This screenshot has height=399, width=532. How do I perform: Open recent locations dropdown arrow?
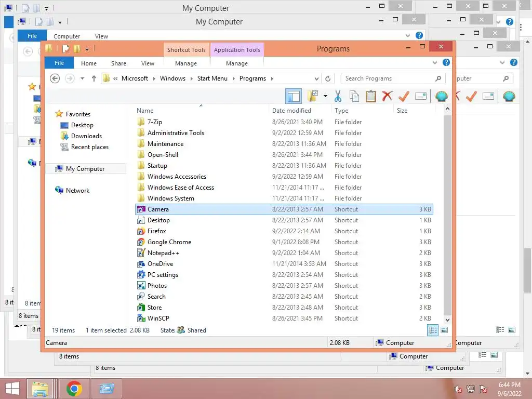click(82, 79)
